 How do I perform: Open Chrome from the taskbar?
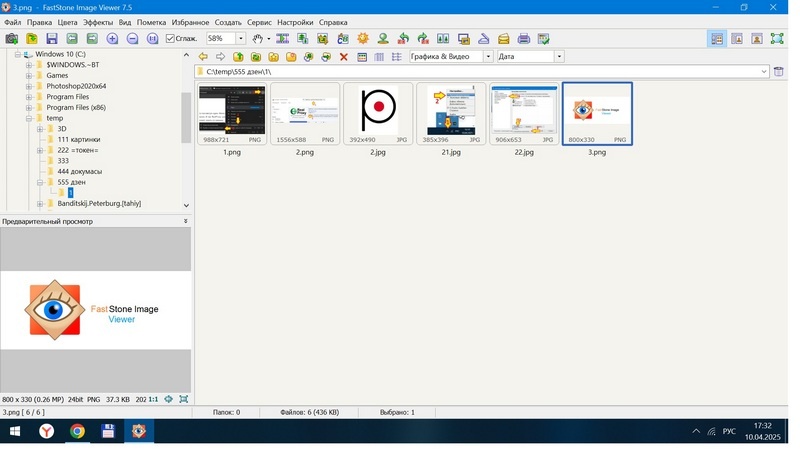click(77, 432)
